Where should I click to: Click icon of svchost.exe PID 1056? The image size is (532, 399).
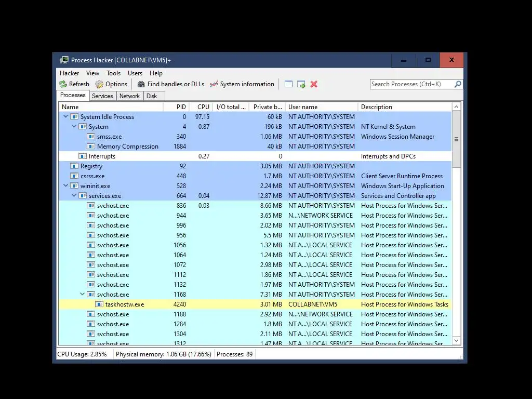90,245
